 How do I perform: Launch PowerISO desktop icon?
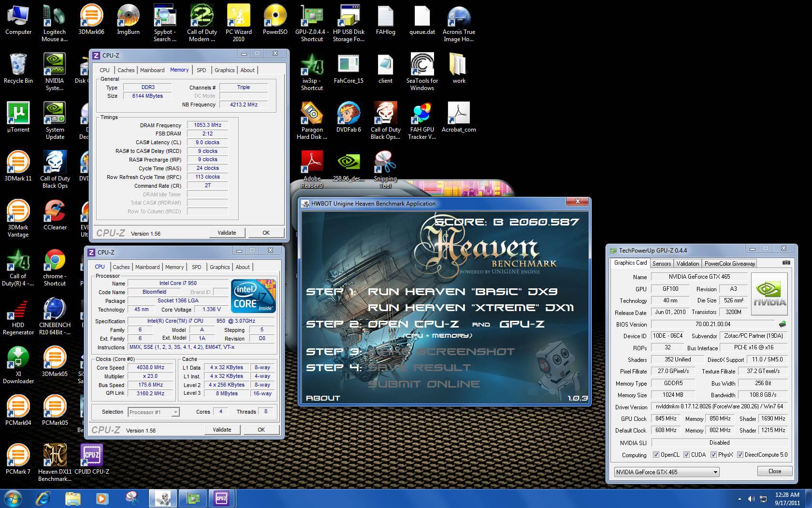tap(275, 19)
